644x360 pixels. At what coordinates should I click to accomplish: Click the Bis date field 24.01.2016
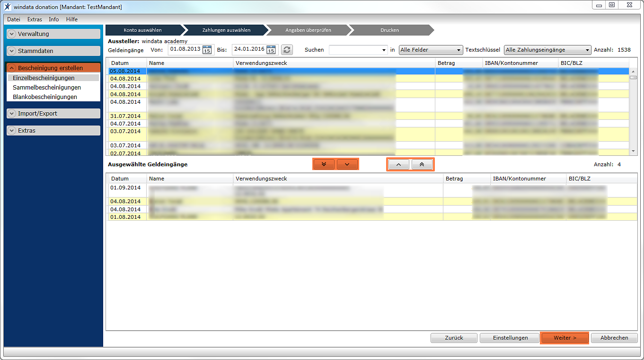(x=249, y=50)
